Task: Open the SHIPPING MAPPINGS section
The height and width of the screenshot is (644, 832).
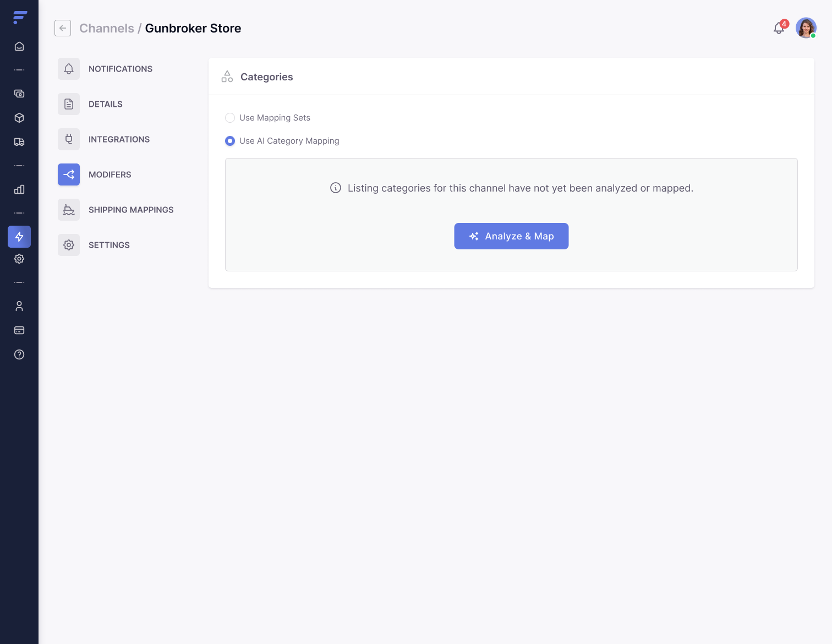Action: tap(131, 210)
